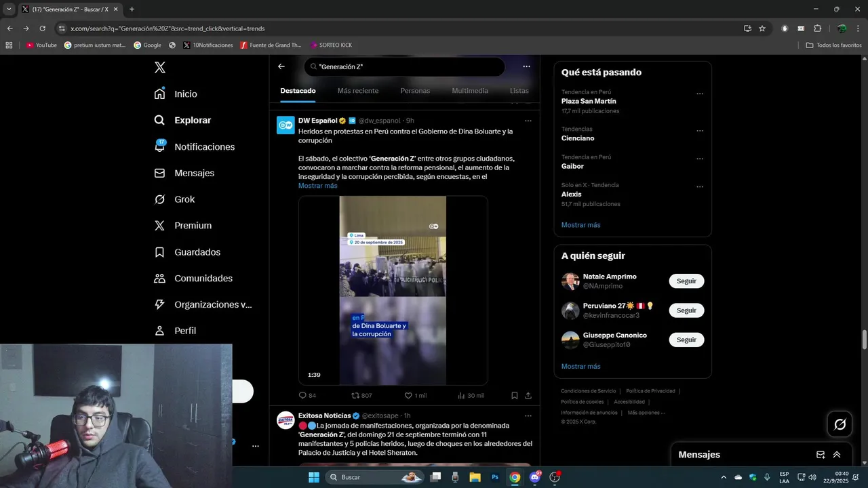Open the Mensajes envelope icon

(x=159, y=173)
